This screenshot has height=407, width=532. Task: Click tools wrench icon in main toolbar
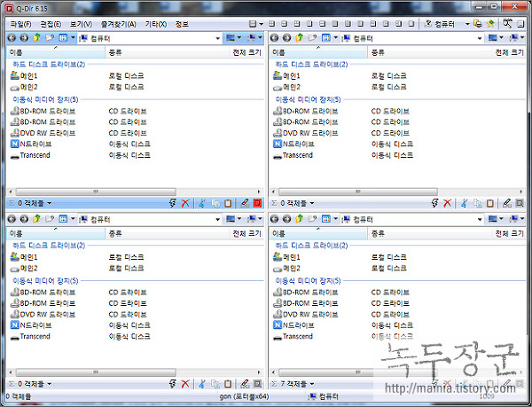click(507, 23)
